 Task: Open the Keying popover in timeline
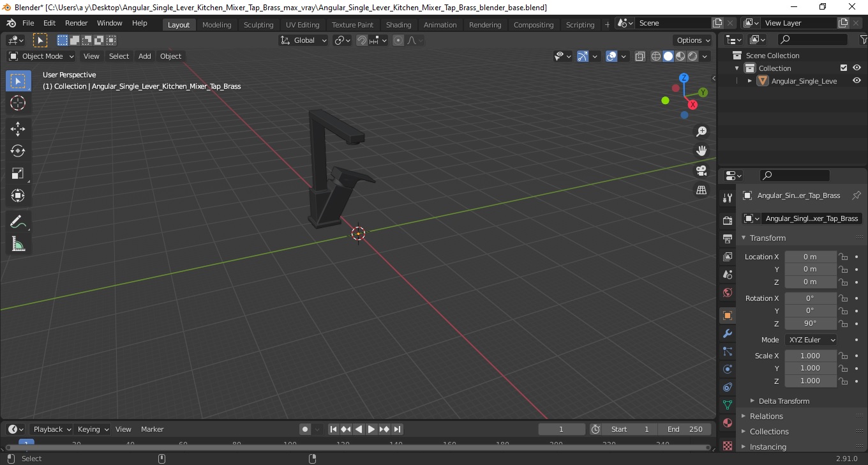tap(93, 429)
